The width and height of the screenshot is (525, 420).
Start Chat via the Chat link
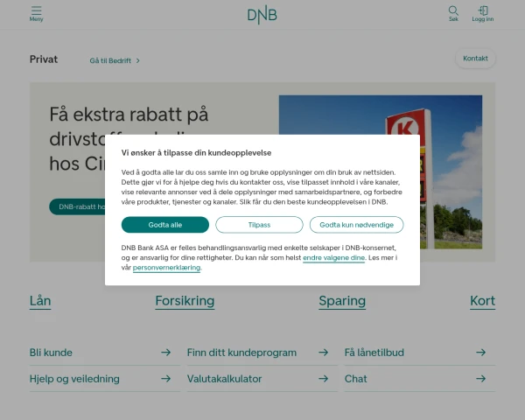click(x=355, y=379)
